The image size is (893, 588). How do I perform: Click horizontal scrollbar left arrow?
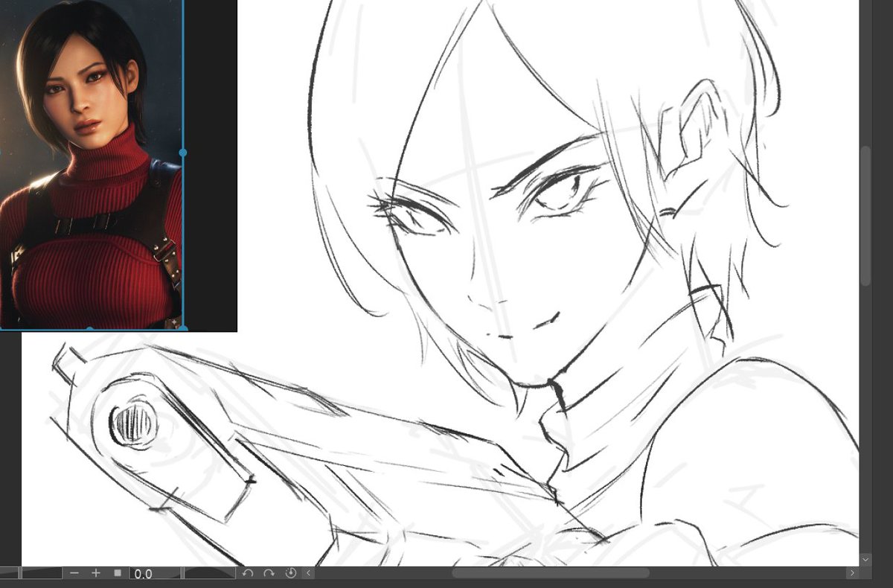pos(309,573)
